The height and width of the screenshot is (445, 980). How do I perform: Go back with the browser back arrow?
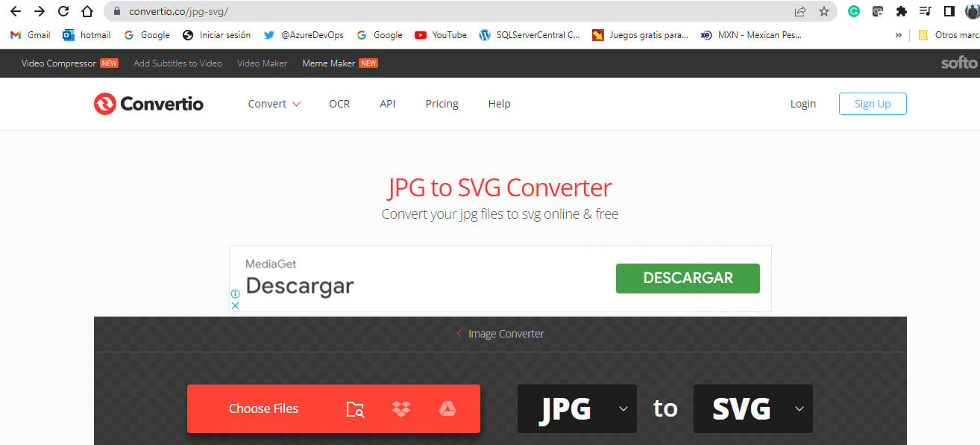click(15, 11)
